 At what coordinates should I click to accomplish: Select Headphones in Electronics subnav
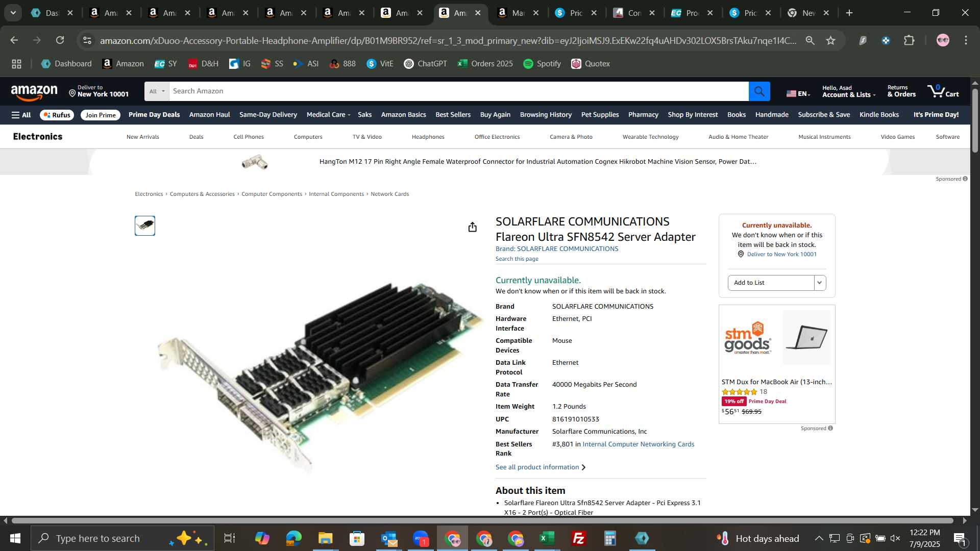(428, 137)
